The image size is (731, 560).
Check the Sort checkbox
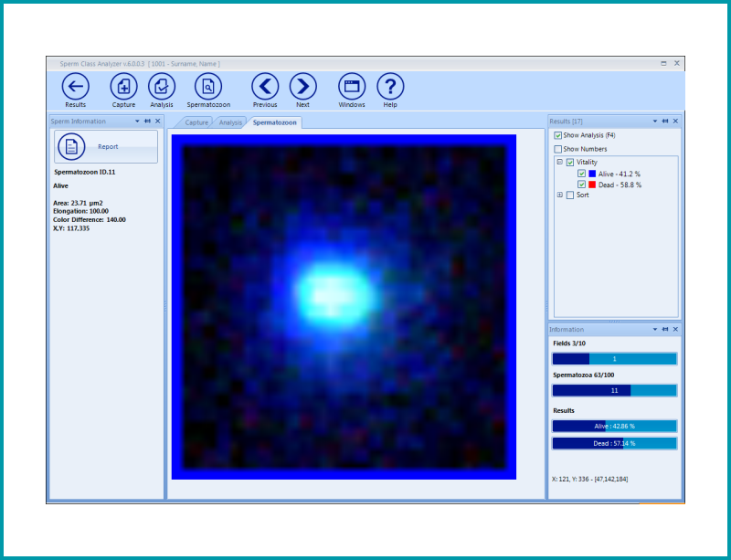[569, 195]
